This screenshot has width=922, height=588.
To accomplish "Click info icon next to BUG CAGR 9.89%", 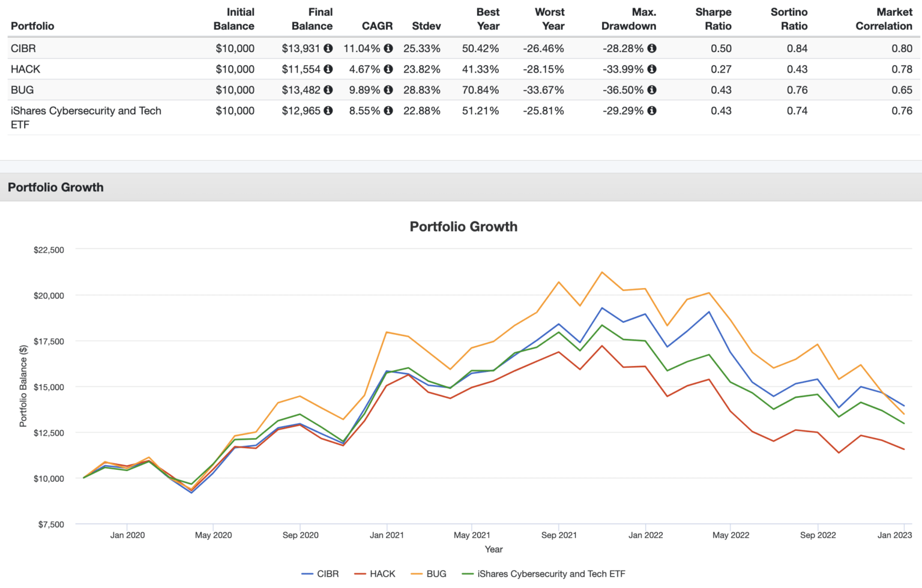I will pos(388,90).
